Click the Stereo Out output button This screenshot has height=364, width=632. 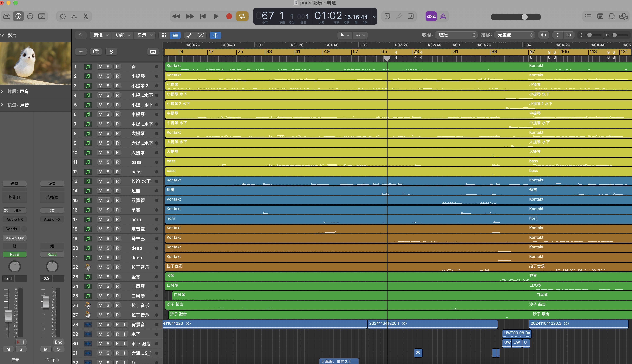pos(15,238)
